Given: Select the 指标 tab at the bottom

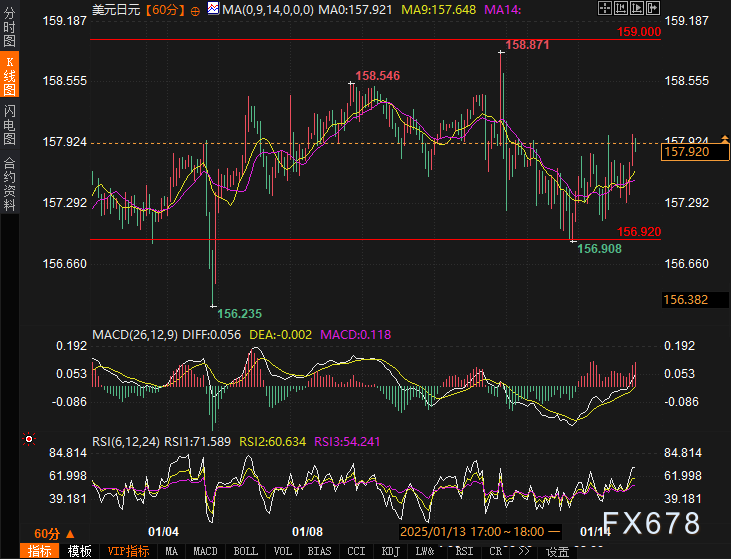Looking at the screenshot, I should [40, 551].
